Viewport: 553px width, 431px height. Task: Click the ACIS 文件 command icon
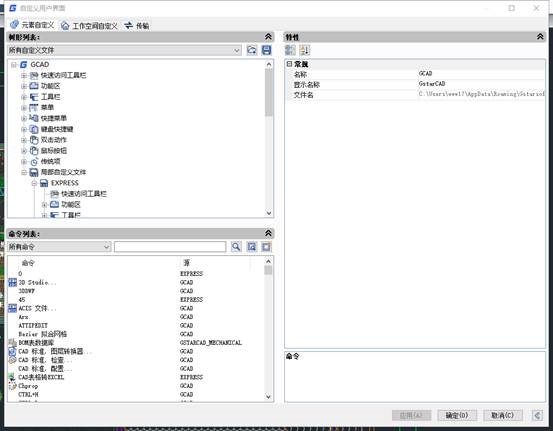coord(12,308)
